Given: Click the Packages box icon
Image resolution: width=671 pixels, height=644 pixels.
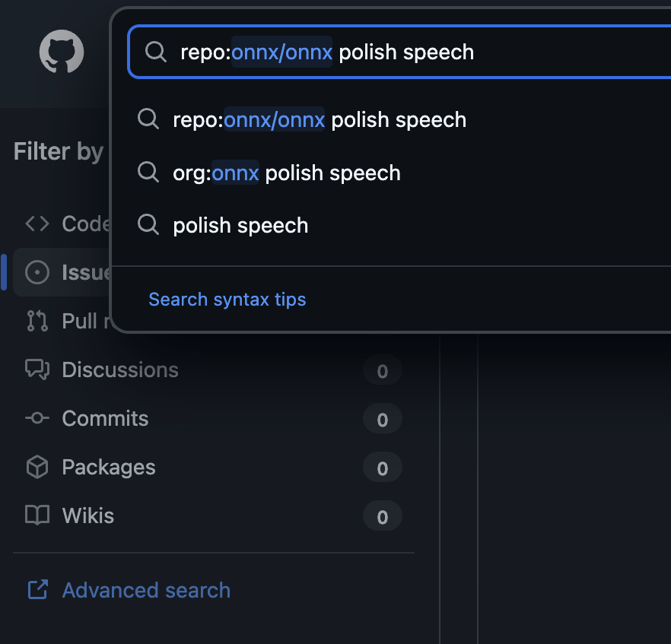Looking at the screenshot, I should tap(37, 467).
